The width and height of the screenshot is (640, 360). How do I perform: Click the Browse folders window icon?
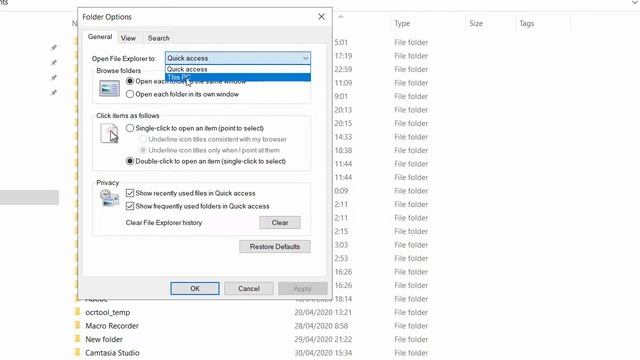point(109,88)
